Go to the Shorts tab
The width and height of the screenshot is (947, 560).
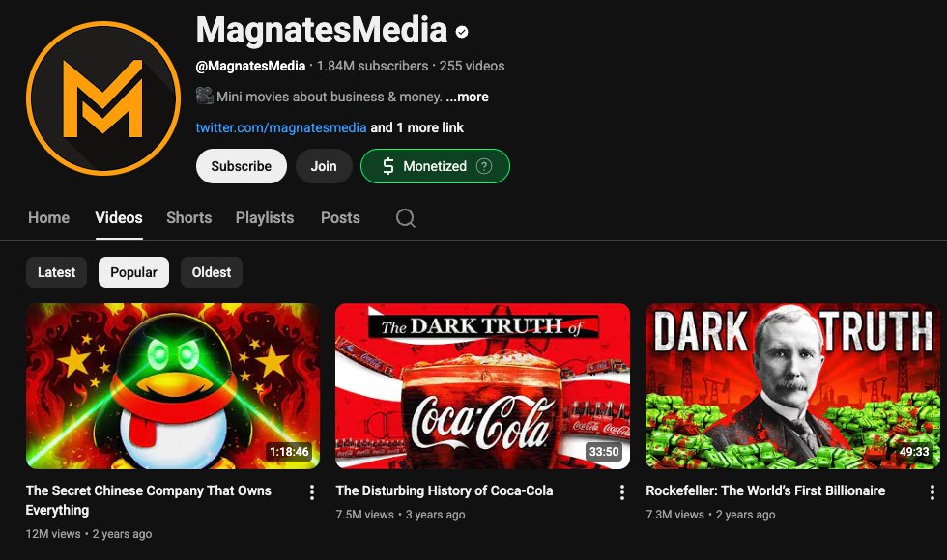[189, 218]
